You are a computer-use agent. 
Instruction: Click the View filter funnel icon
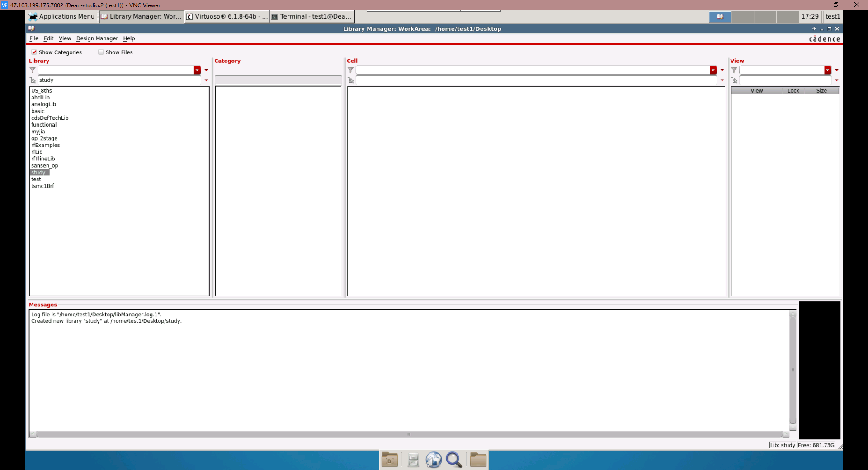(734, 70)
